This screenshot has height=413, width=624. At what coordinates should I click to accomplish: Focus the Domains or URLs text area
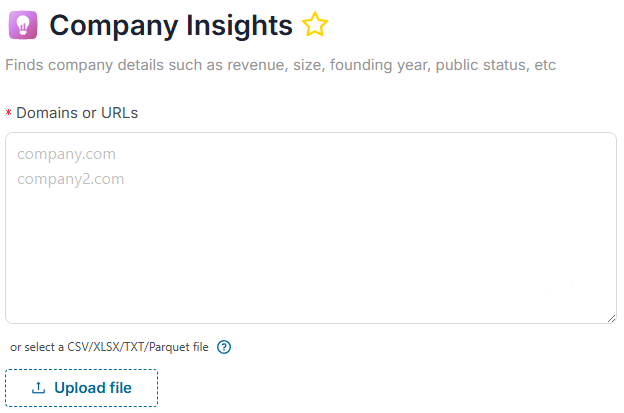tap(310, 228)
